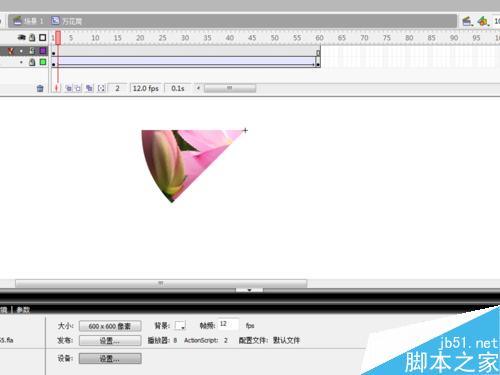The width and height of the screenshot is (500, 375).
Task: Select the last keyframe of lower layer
Action: tap(318, 62)
